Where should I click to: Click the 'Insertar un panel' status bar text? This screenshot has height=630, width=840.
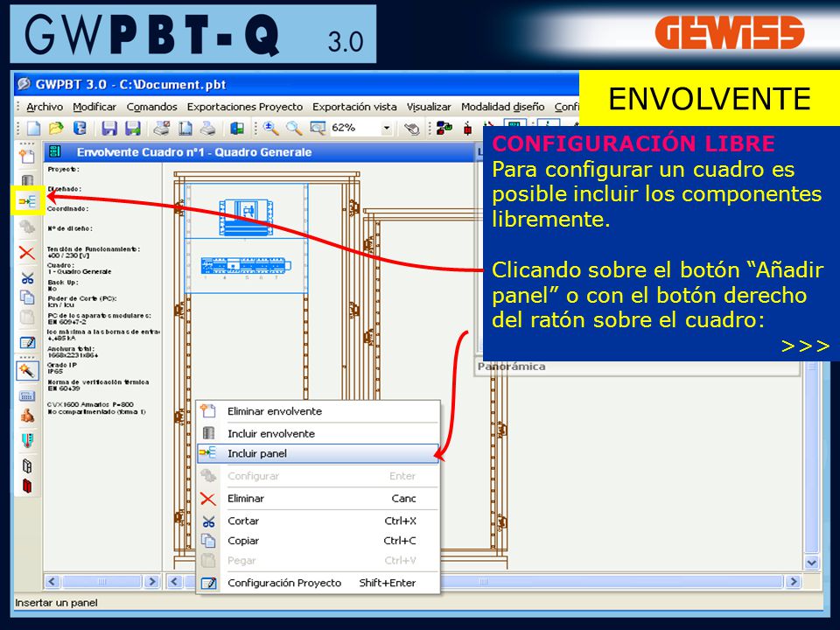click(x=56, y=603)
